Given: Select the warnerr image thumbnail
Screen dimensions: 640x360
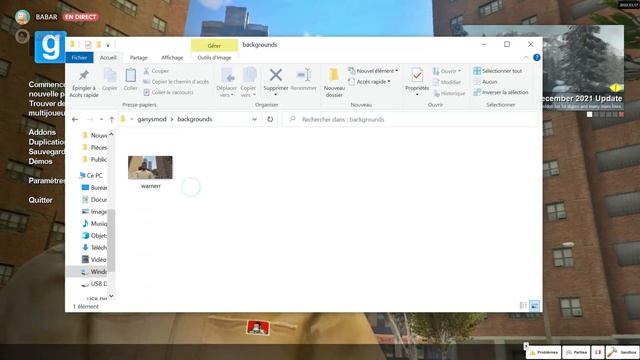Looking at the screenshot, I should [x=150, y=167].
